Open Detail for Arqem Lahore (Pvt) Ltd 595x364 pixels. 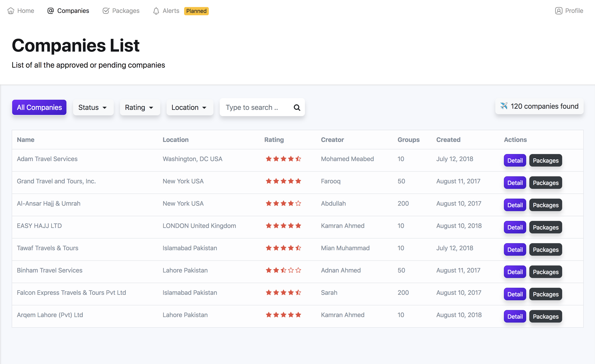coord(515,317)
